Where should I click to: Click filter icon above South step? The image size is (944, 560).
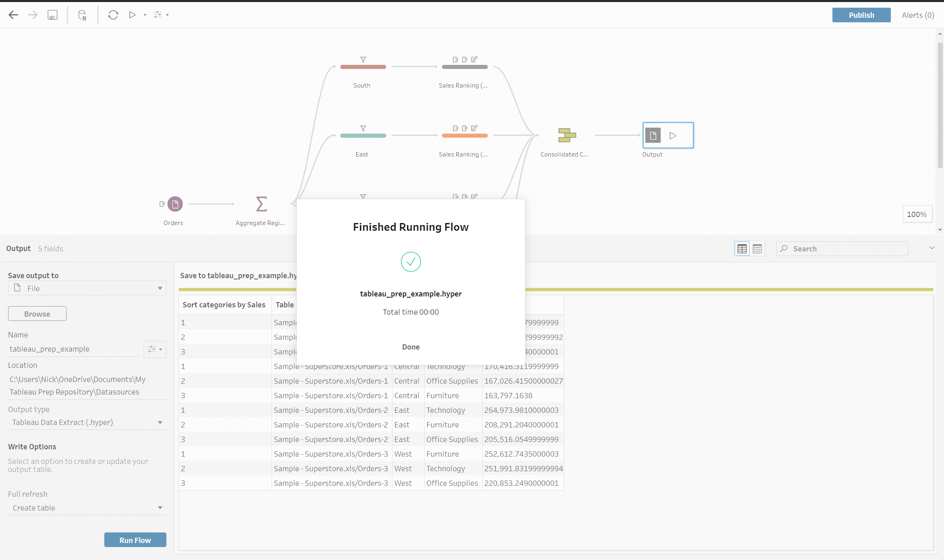tap(363, 60)
